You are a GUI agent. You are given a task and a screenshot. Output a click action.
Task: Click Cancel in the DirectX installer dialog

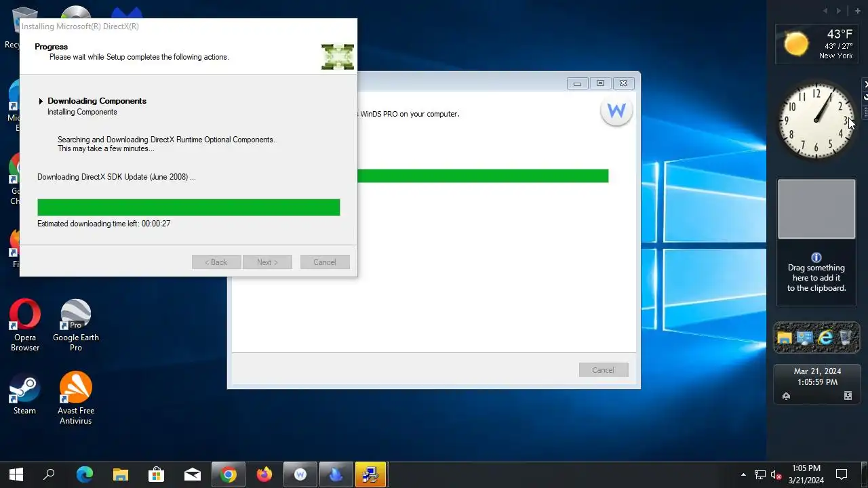tap(324, 262)
